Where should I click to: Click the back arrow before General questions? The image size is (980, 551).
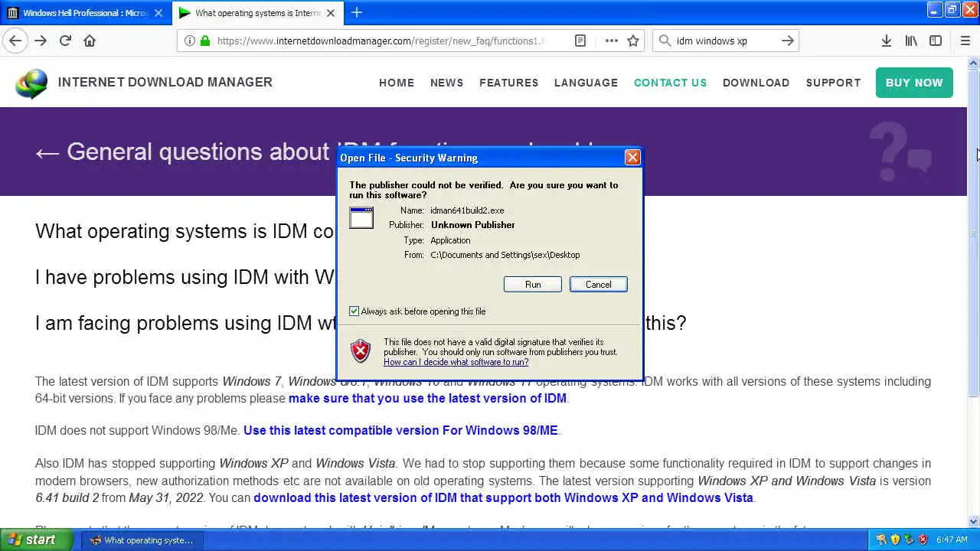(x=47, y=152)
